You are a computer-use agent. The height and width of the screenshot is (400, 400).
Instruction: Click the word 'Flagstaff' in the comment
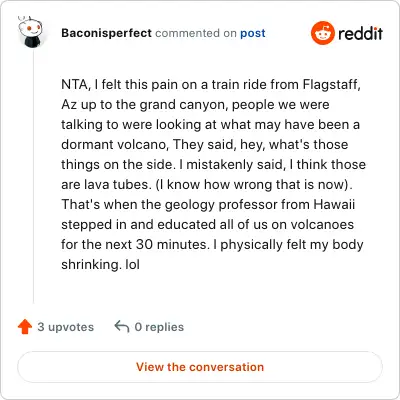pos(330,84)
